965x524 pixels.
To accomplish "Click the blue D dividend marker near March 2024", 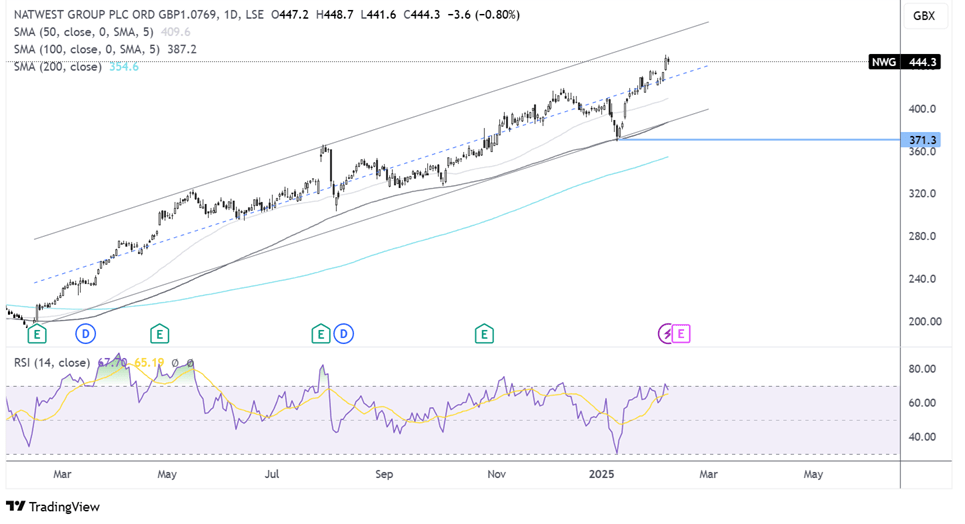I will (86, 334).
